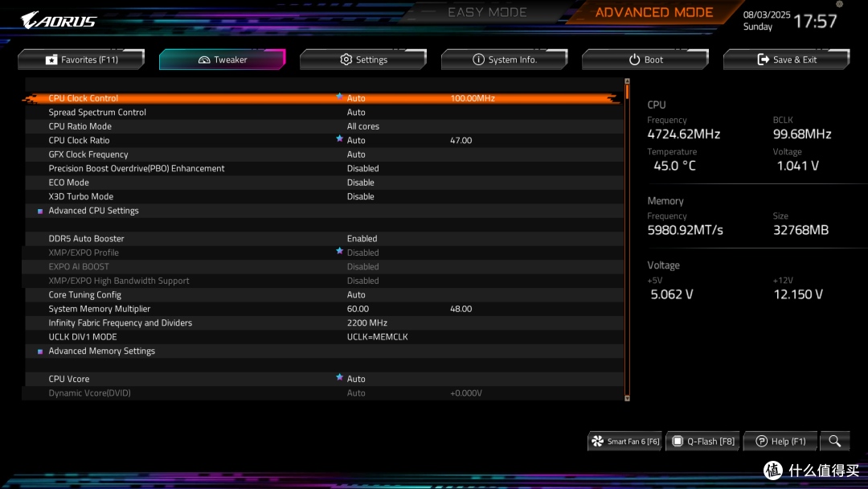Click the System Info circle-i icon
The image size is (868, 489).
pos(478,60)
